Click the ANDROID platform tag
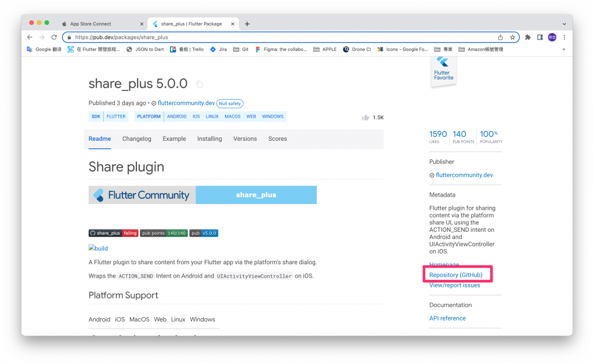The image size is (594, 364). point(176,117)
